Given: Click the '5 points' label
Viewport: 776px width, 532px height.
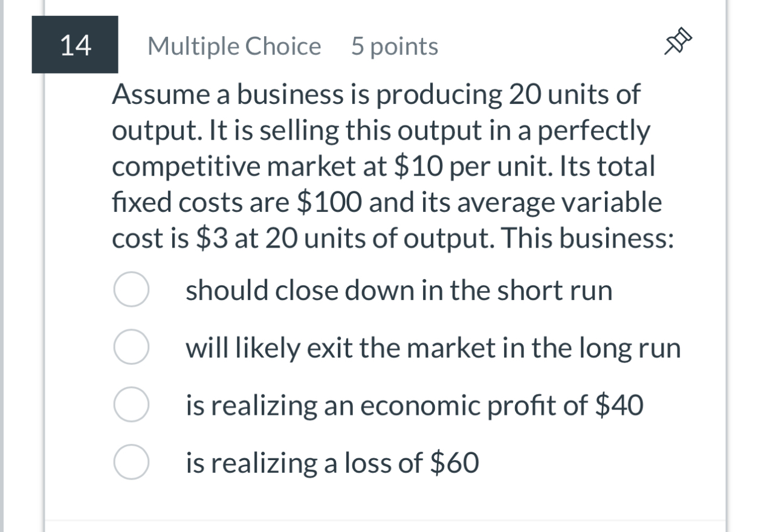Looking at the screenshot, I should (x=393, y=46).
